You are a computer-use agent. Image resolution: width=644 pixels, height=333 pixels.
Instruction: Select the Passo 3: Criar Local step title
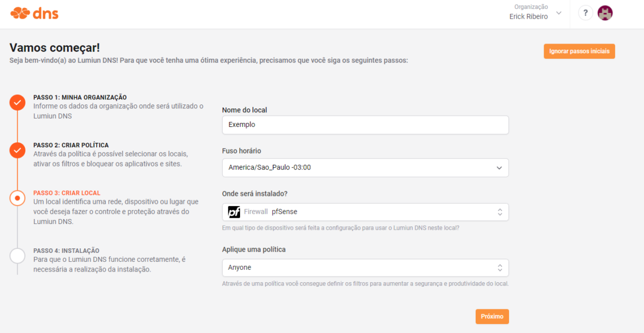[67, 193]
